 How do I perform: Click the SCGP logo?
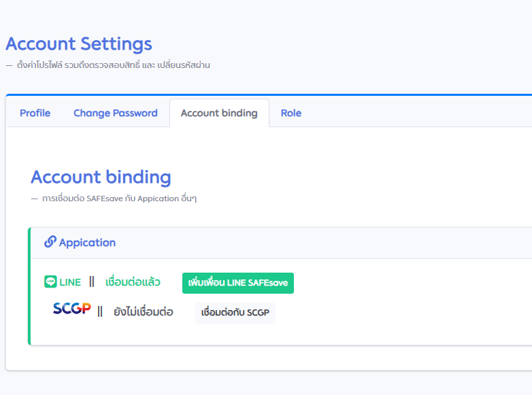[71, 309]
